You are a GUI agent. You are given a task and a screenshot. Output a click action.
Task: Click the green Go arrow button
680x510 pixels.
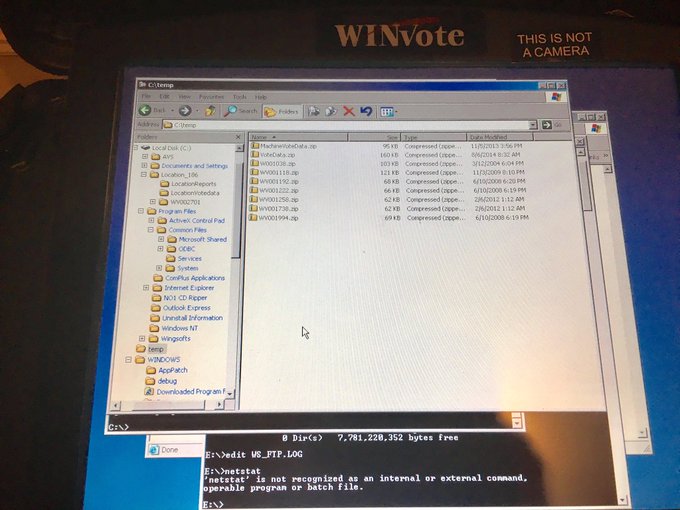pyautogui.click(x=547, y=125)
